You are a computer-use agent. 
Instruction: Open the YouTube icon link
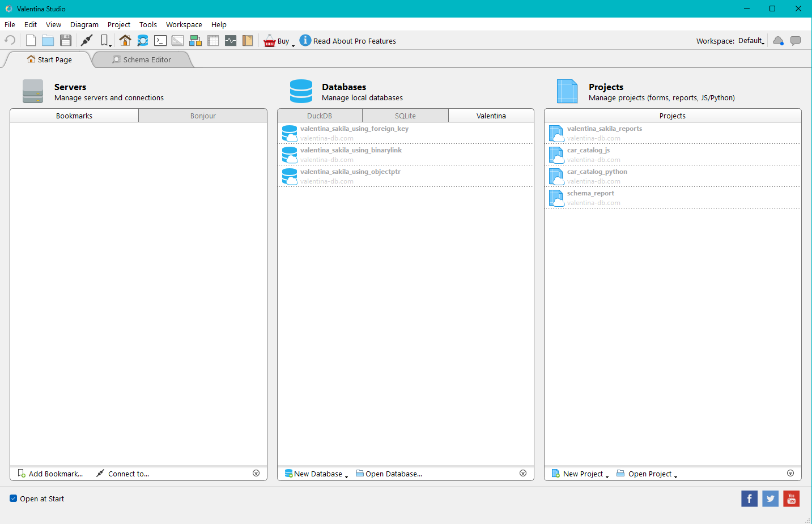tap(792, 499)
